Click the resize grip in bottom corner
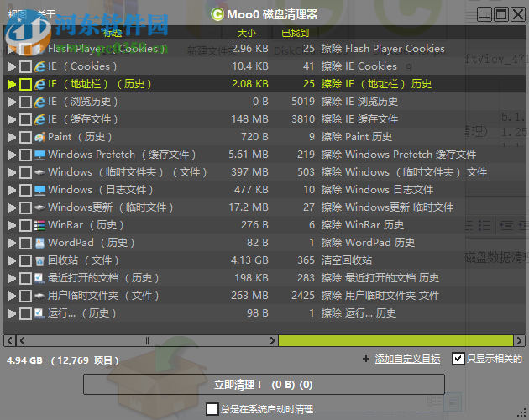 point(522,412)
